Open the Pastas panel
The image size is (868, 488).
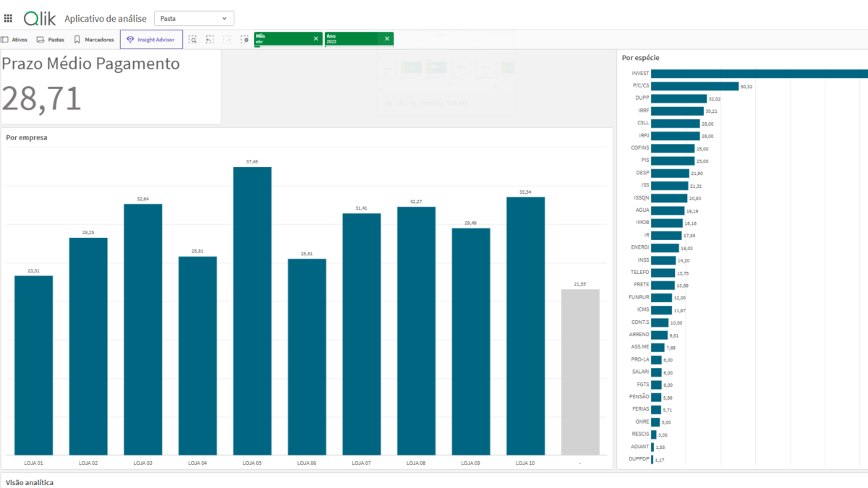click(51, 40)
